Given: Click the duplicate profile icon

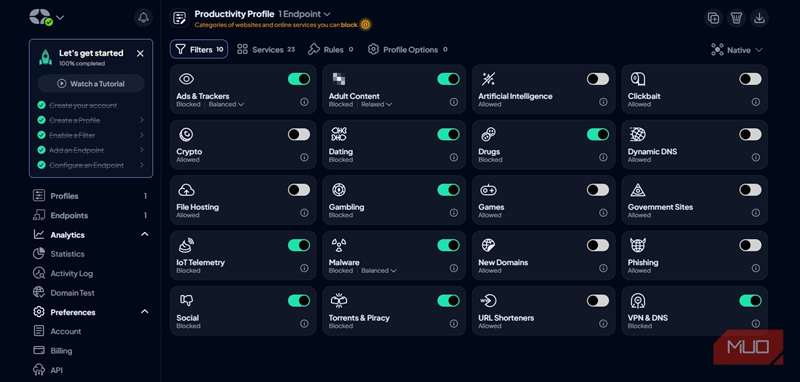Looking at the screenshot, I should (713, 18).
